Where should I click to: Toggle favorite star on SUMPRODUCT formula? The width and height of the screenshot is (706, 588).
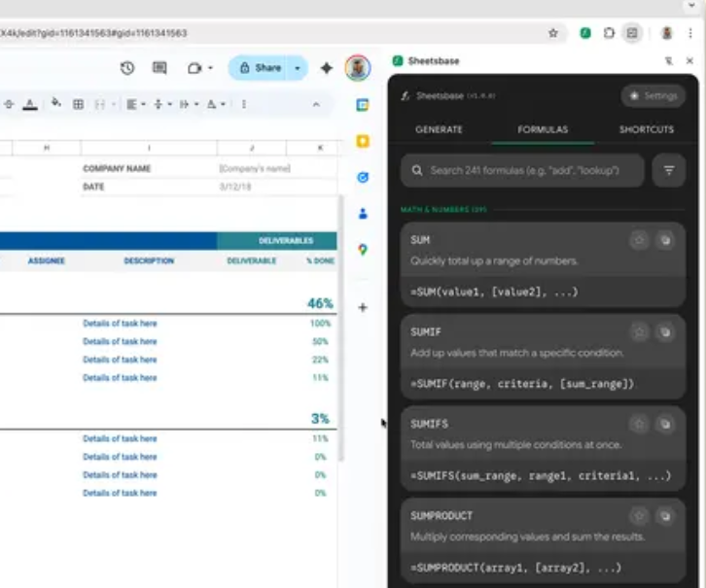point(639,516)
